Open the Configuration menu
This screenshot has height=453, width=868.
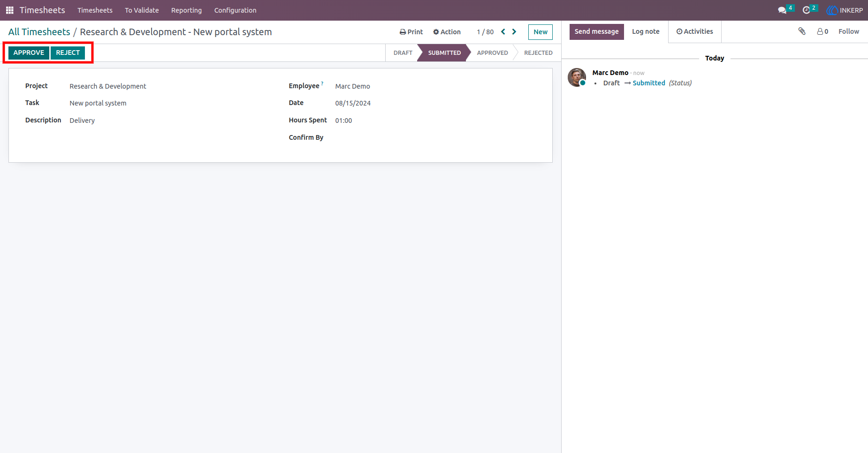coord(235,10)
